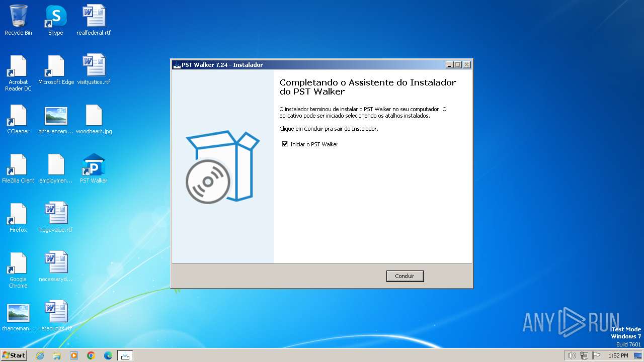The height and width of the screenshot is (362, 644).
Task: Launch PST Walker desktop shortcut
Action: pyautogui.click(x=94, y=168)
